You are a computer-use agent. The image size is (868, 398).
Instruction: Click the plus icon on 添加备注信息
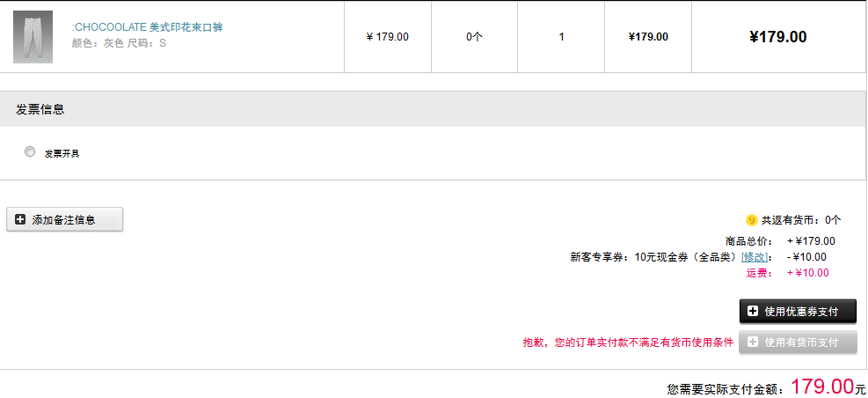point(20,219)
